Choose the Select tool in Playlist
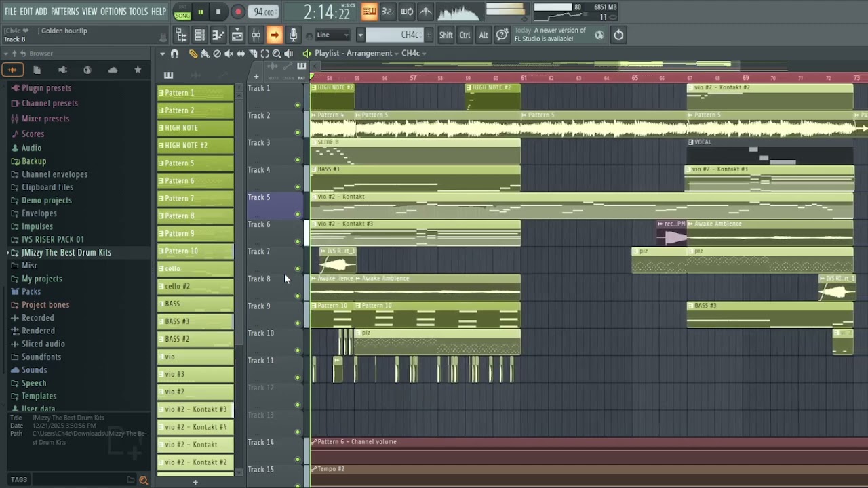The image size is (868, 488). click(264, 54)
